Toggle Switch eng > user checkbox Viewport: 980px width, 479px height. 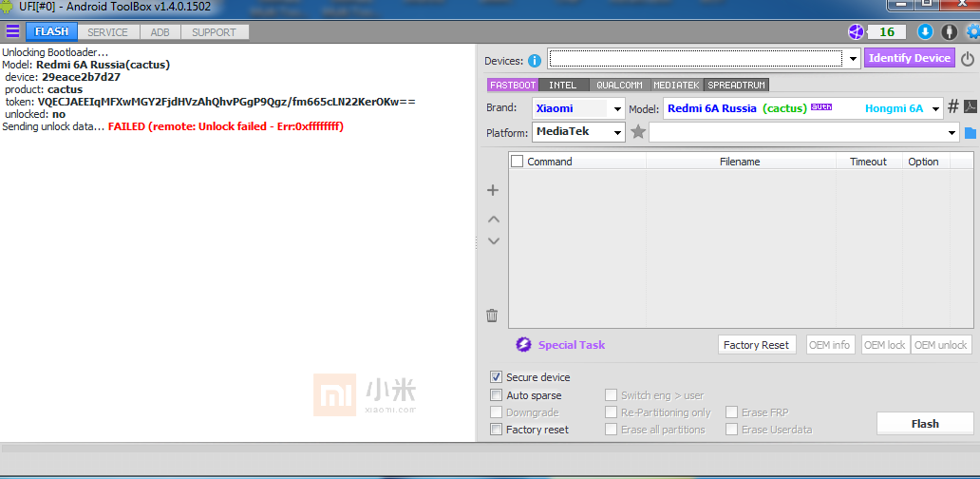click(x=611, y=395)
